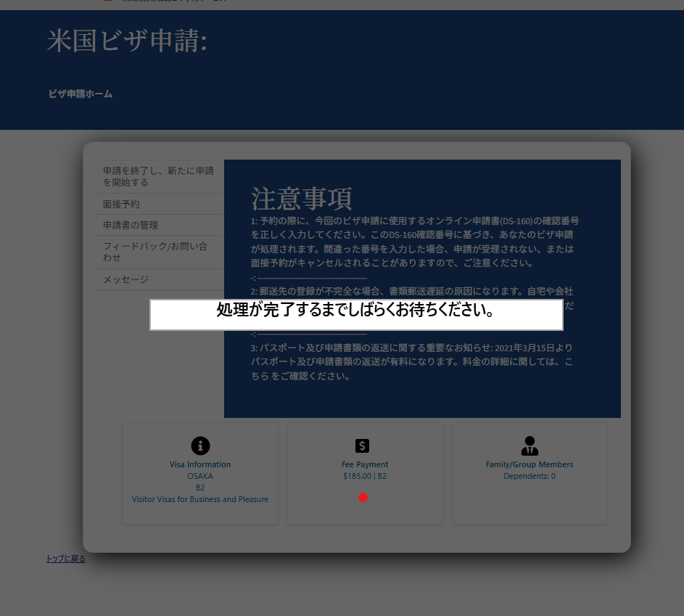Viewport: 684px width, 616px height.
Task: Open メッセージ in the sidebar
Action: (125, 280)
